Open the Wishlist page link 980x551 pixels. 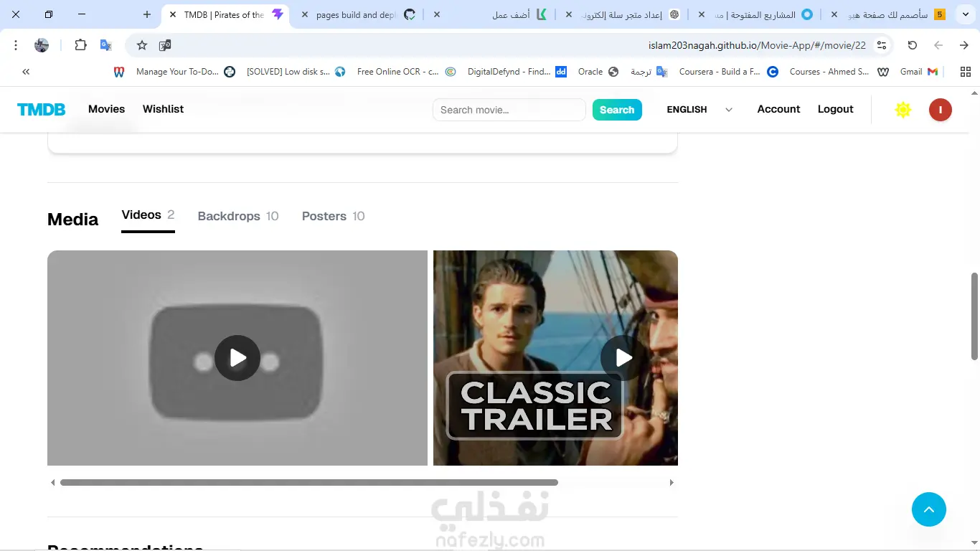point(163,109)
